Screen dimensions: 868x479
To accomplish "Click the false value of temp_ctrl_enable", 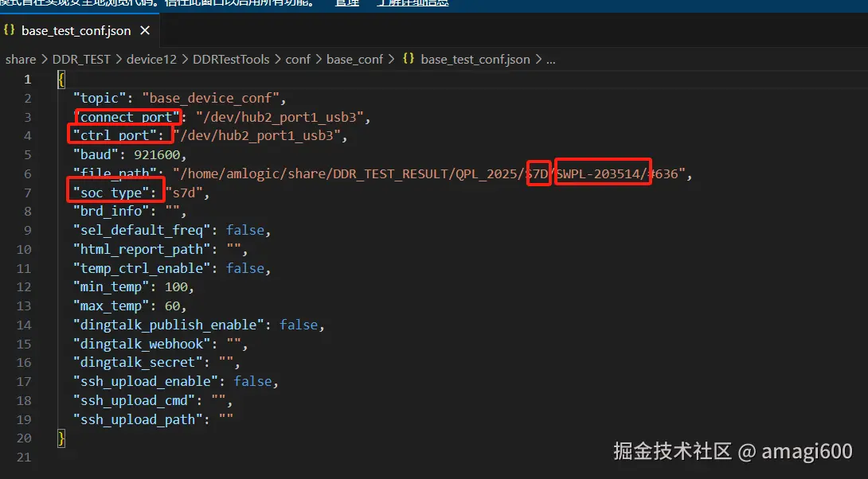I will [245, 268].
